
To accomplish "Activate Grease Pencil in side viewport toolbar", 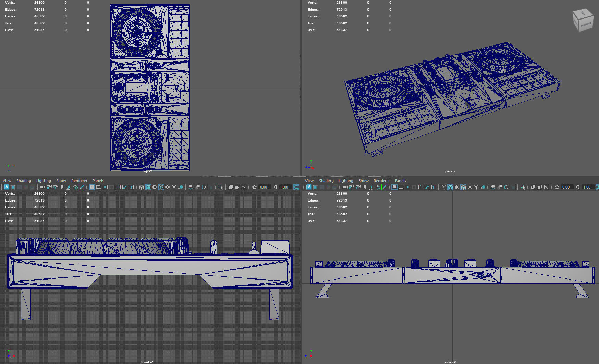I will pos(384,187).
